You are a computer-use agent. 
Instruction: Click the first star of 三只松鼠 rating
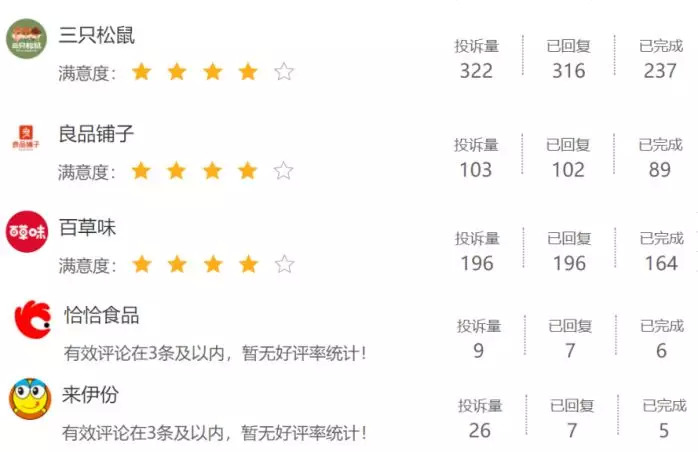click(x=141, y=72)
